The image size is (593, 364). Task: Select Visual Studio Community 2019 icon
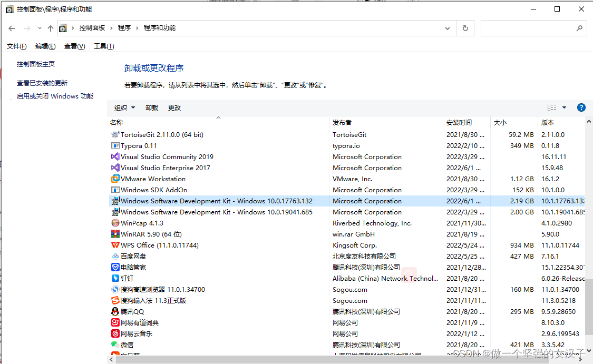(115, 156)
